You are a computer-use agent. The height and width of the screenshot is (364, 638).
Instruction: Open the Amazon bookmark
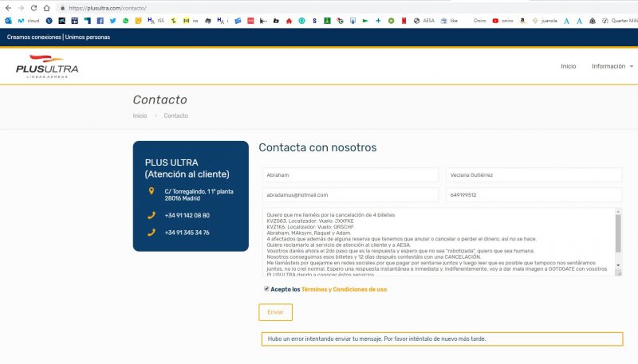click(x=522, y=21)
